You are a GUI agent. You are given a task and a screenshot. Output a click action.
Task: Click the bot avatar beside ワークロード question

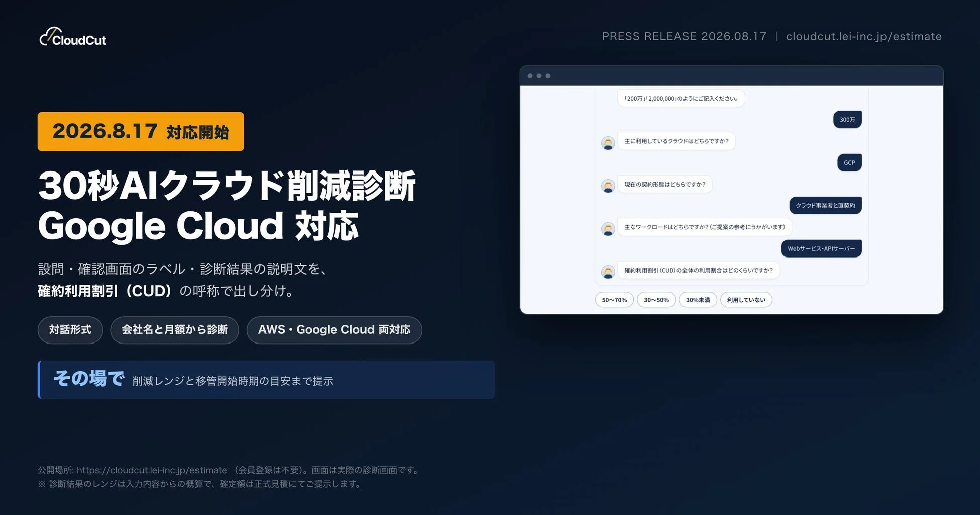click(608, 229)
